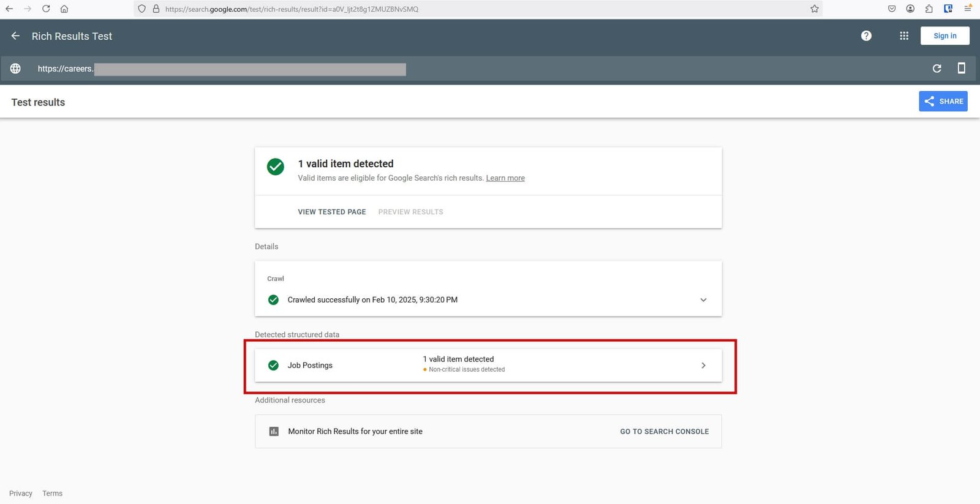Viewport: 980px width, 504px height.
Task: Open the Firefox account icon
Action: [x=910, y=9]
